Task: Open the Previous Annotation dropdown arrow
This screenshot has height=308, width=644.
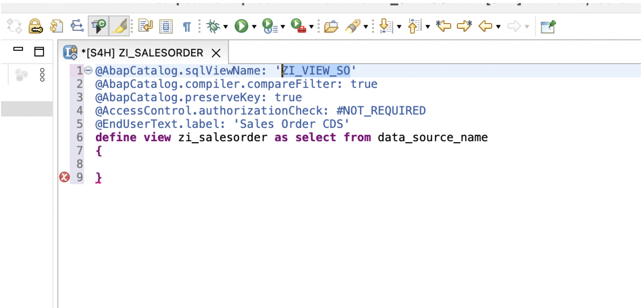Action: (428, 27)
